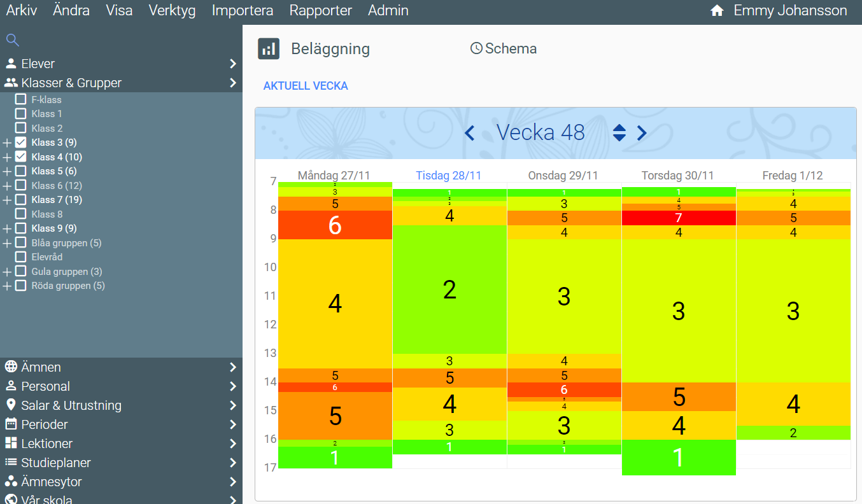The image size is (862, 504).
Task: Go to next week with right arrow
Action: pyautogui.click(x=642, y=133)
